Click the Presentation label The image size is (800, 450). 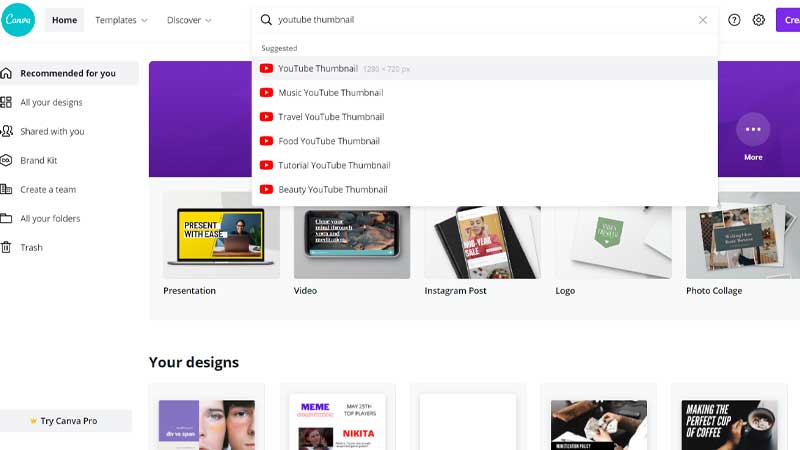pyautogui.click(x=189, y=290)
